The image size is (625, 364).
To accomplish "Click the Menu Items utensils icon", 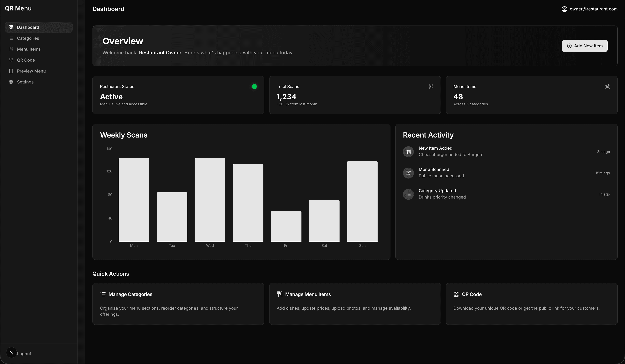I will pos(11,49).
